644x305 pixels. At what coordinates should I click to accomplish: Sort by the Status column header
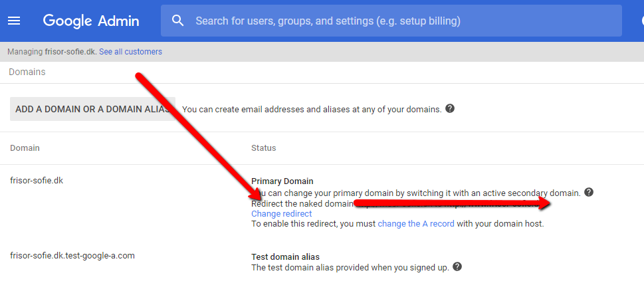[x=264, y=148]
